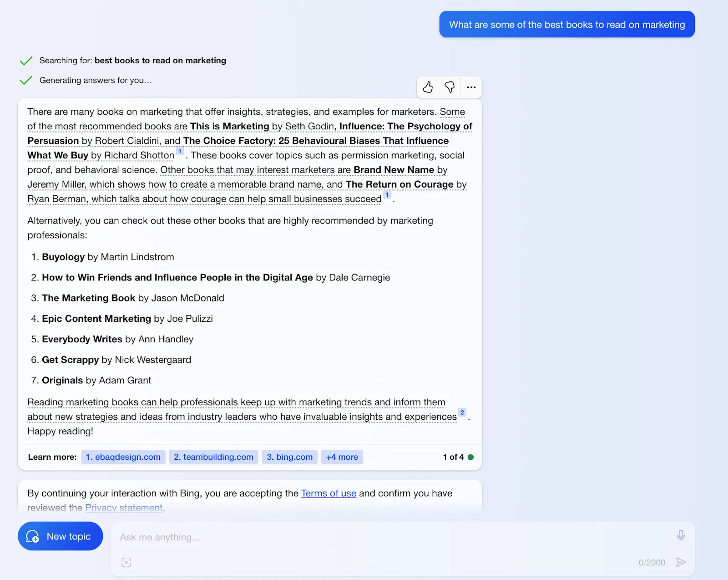728x580 pixels.
Task: Click the visual search image icon
Action: [x=126, y=562]
